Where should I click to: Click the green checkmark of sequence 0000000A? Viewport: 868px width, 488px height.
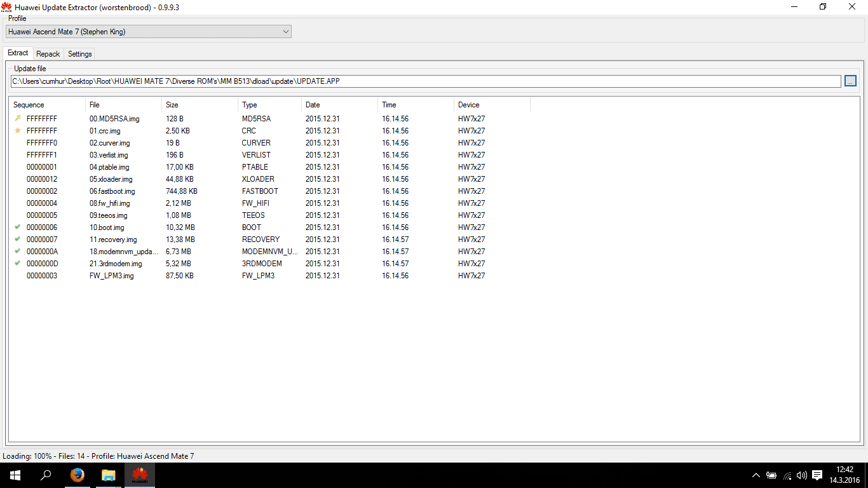coord(18,251)
